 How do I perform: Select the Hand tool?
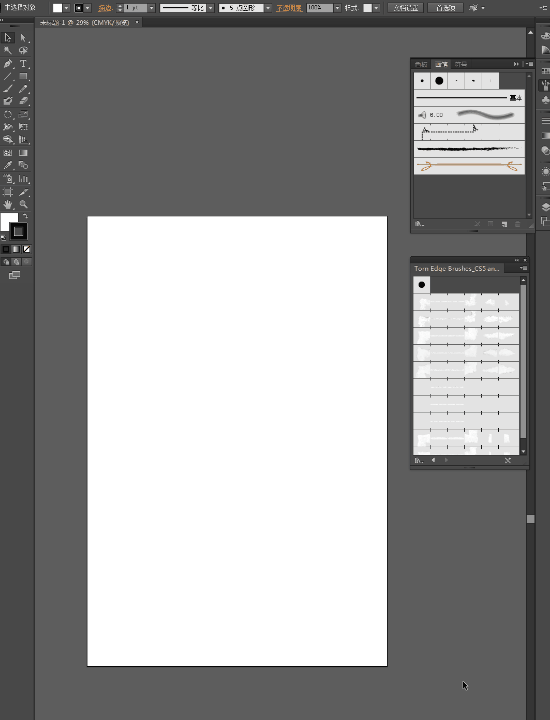[8, 204]
